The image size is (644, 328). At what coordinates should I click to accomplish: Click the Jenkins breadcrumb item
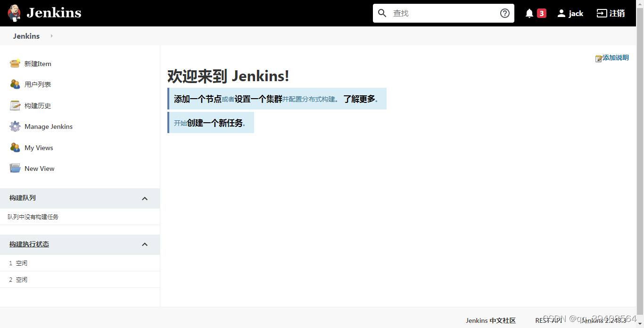[x=26, y=36]
